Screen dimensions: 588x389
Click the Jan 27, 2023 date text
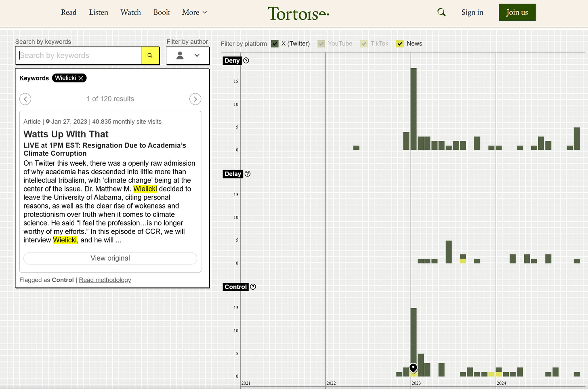click(69, 122)
